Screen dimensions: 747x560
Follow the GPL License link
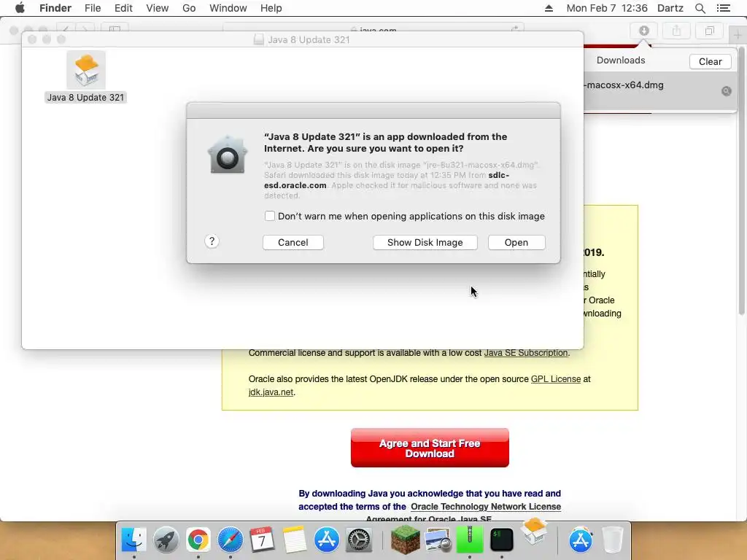point(555,379)
